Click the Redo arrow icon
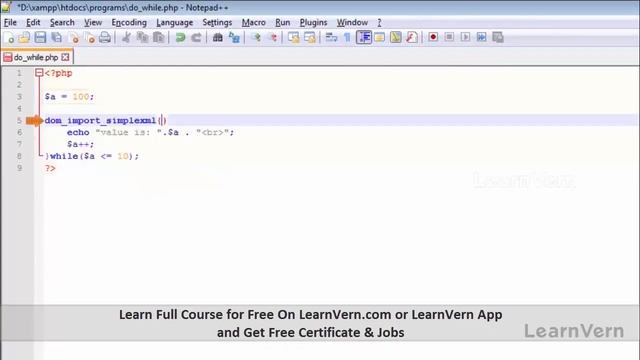 click(196, 38)
